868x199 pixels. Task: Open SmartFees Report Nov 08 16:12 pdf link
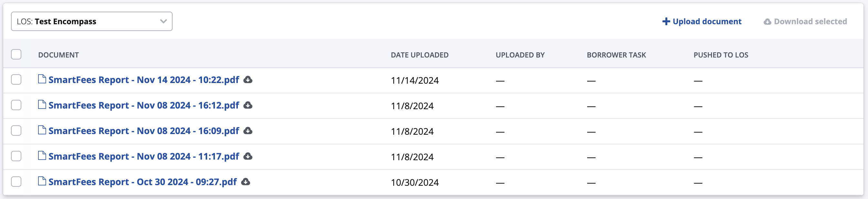point(143,105)
